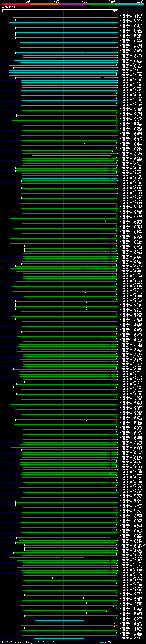Select the UniRef100_Q8L7R8-2 label
Screen dimensions: 146x644
pyautogui.click(x=132, y=545)
